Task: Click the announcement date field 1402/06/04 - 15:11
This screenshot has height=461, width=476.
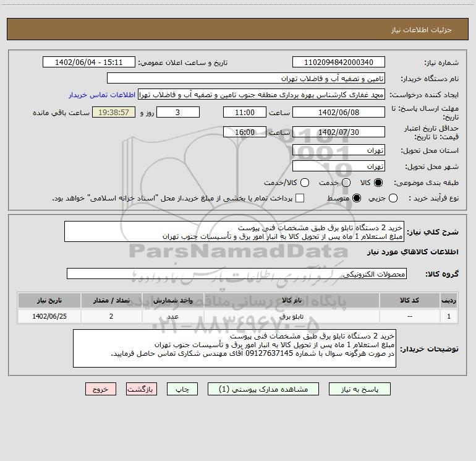Action: (88, 62)
